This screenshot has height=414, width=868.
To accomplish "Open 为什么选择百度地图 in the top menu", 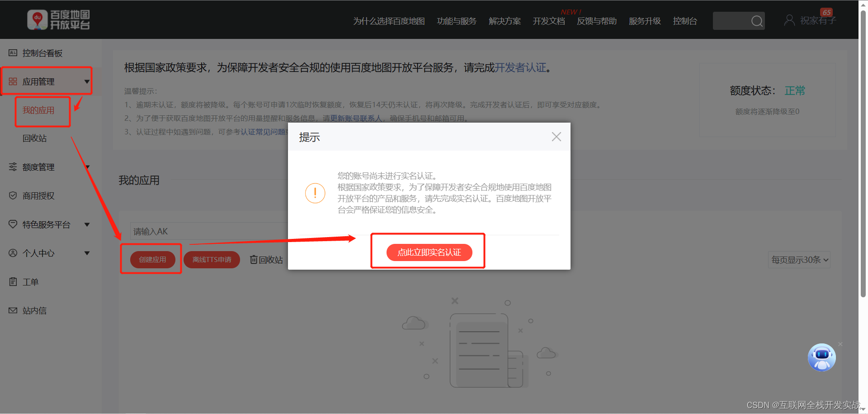I will pyautogui.click(x=389, y=21).
